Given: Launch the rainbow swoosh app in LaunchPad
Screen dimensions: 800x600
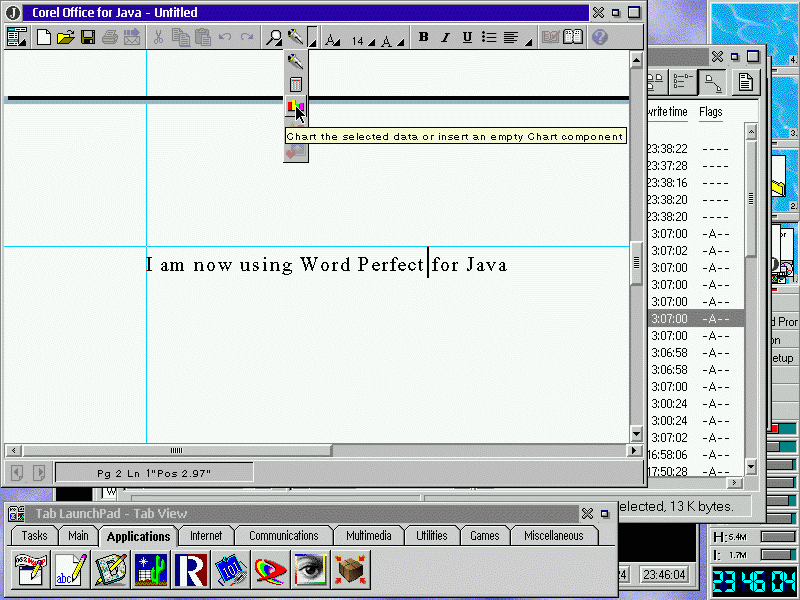Looking at the screenshot, I should [x=270, y=569].
